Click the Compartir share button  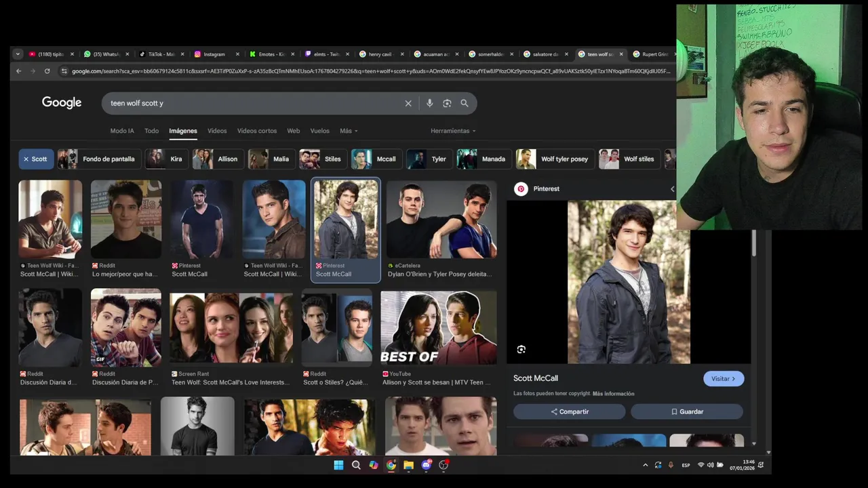[x=570, y=411]
